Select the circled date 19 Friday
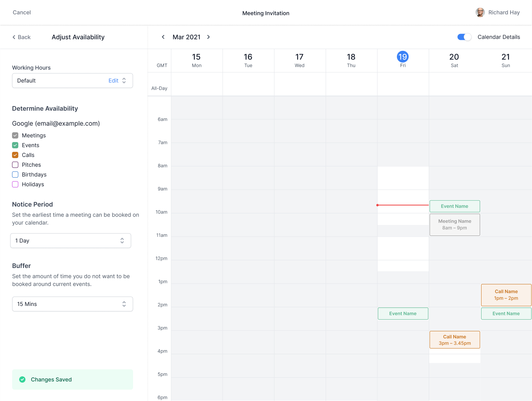532x401 pixels. pyautogui.click(x=403, y=57)
